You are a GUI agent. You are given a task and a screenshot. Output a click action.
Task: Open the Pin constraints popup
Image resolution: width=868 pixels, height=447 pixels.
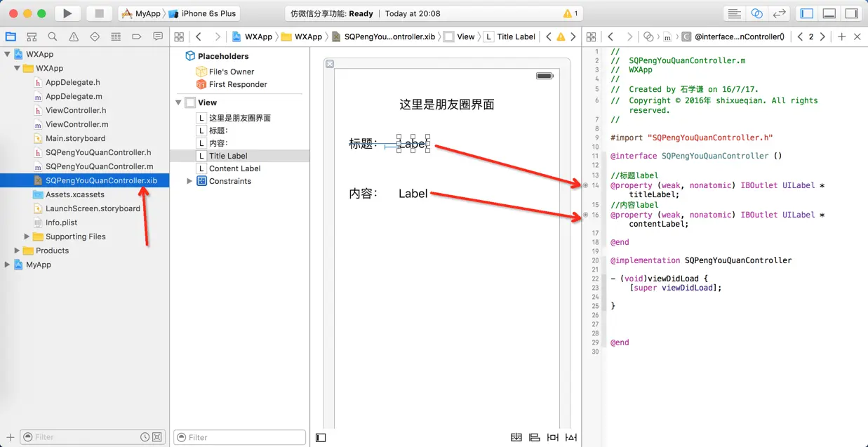[553, 437]
